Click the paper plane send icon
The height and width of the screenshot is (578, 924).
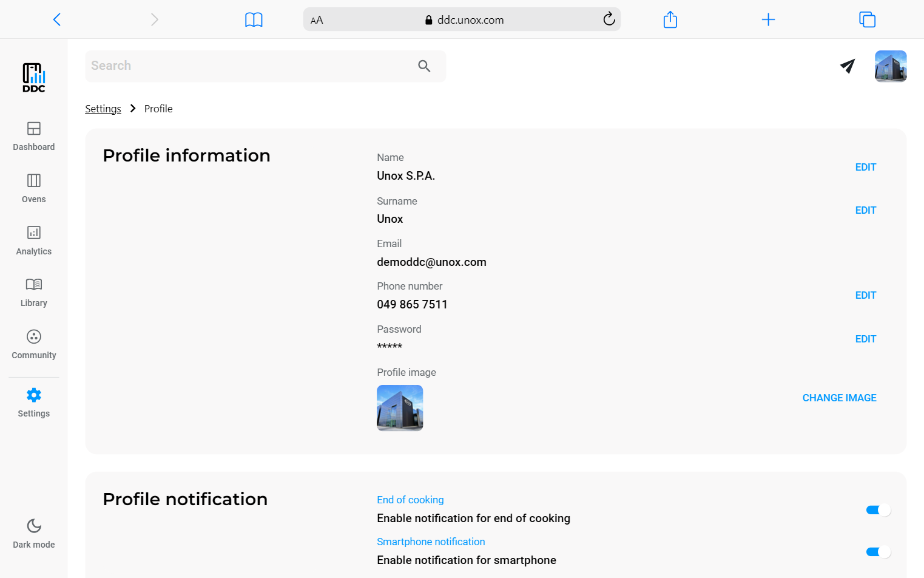tap(848, 66)
